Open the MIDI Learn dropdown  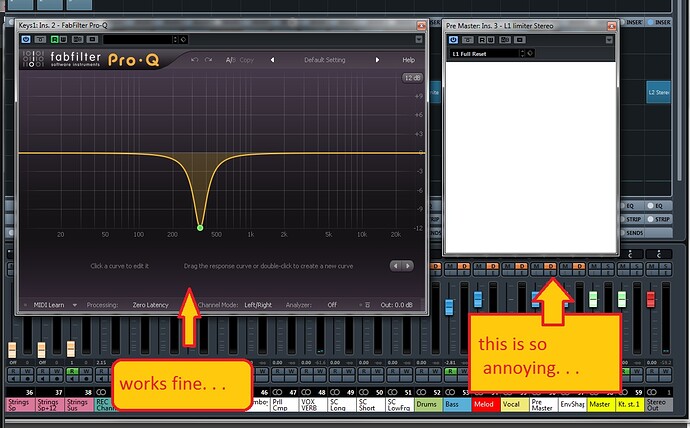pos(55,305)
